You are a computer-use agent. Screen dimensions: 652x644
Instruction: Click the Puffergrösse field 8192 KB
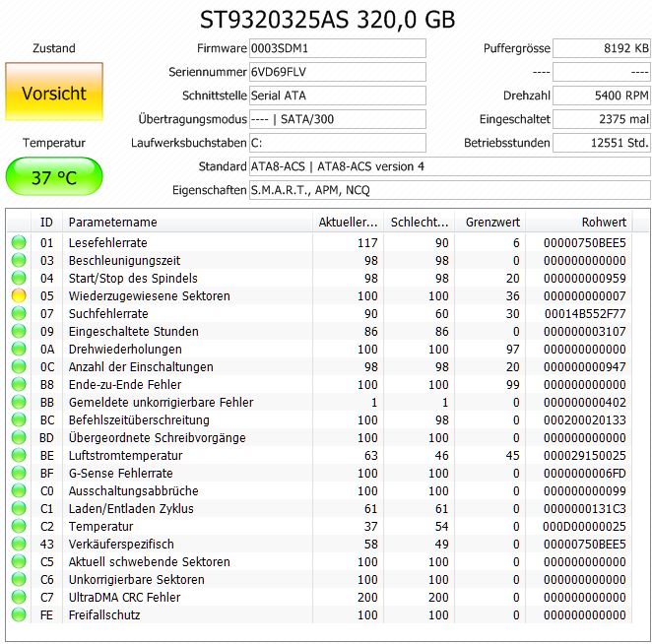[601, 48]
